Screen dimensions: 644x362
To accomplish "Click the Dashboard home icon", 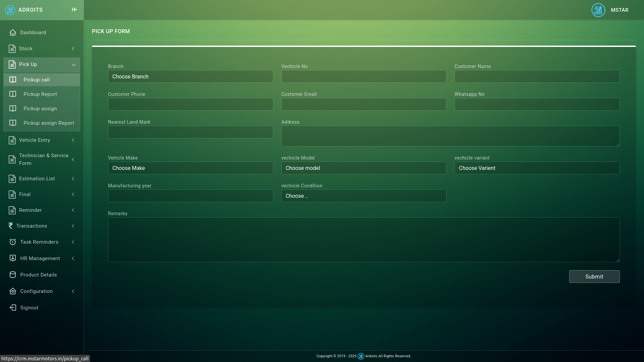I will pos(13,33).
